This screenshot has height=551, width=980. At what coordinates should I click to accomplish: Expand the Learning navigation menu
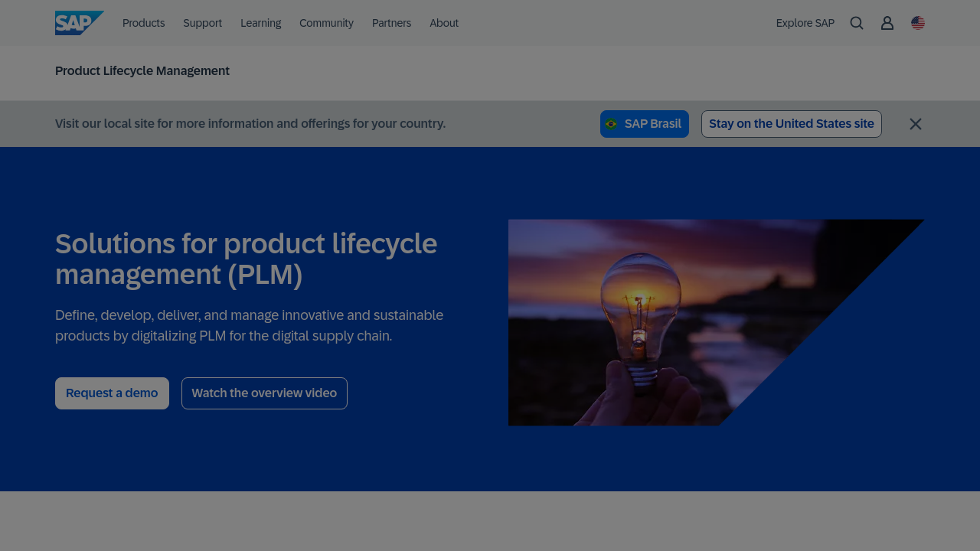pyautogui.click(x=260, y=23)
